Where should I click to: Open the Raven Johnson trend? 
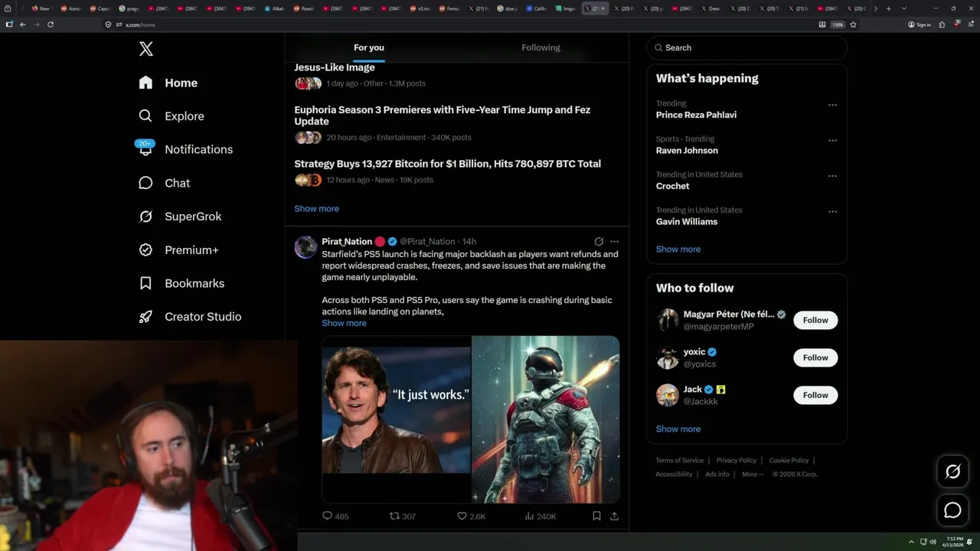pos(687,151)
